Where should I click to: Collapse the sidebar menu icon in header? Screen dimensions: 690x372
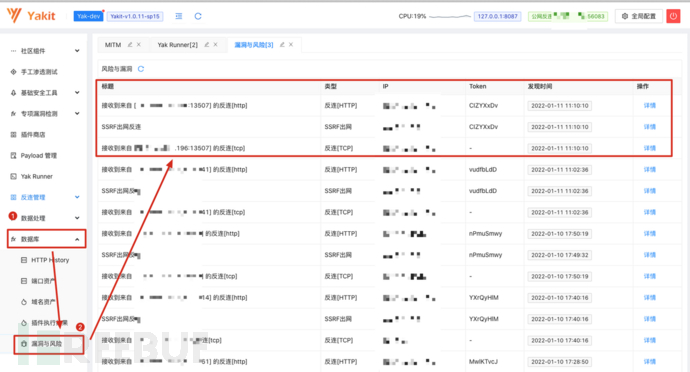click(x=179, y=16)
